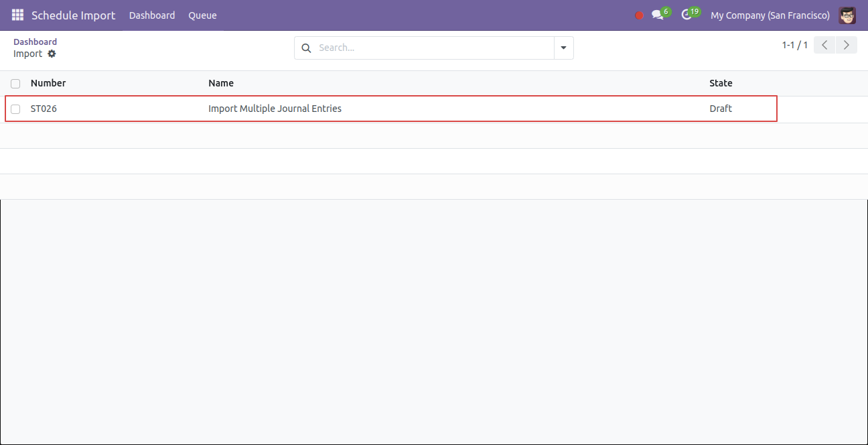Click the search magnifier icon
The height and width of the screenshot is (445, 868).
[306, 48]
